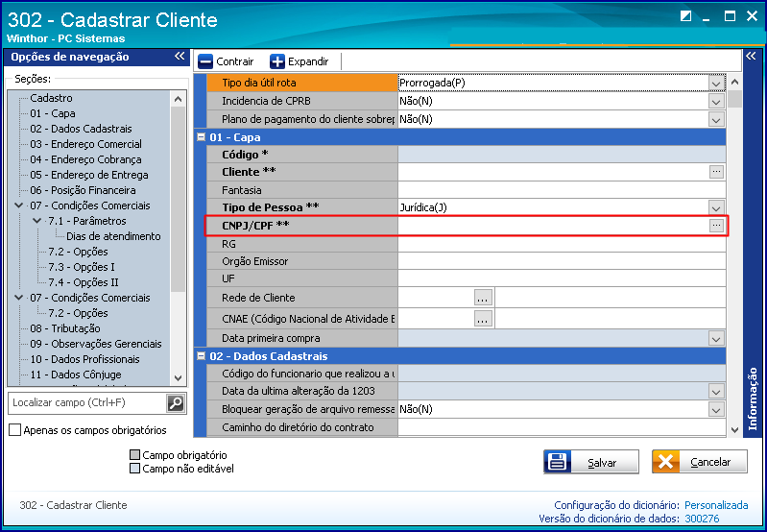
Task: Go to 10 - Dados Profissionais section
Action: 85,359
